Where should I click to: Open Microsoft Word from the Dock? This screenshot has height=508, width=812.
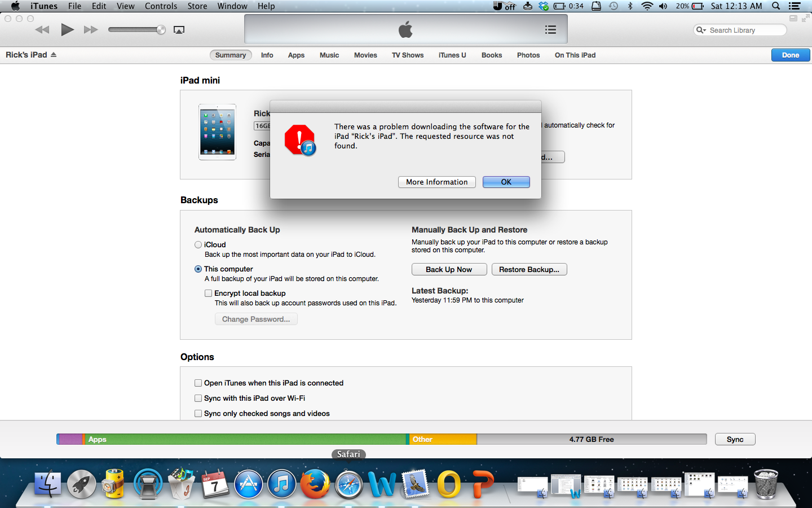click(x=382, y=484)
